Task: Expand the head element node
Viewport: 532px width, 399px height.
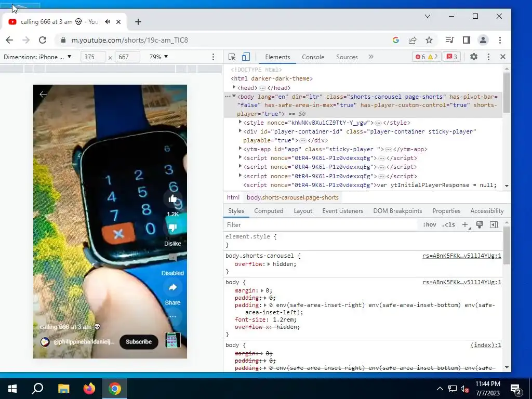Action: pyautogui.click(x=234, y=87)
